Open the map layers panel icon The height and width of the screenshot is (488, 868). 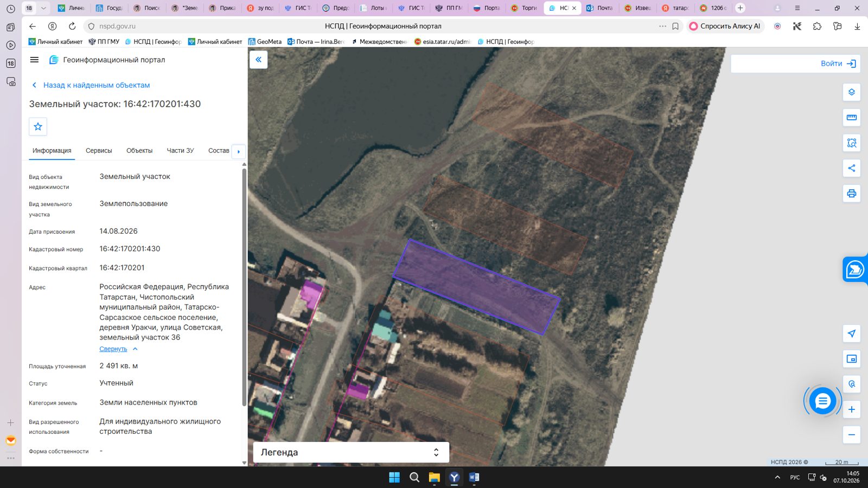[852, 92]
